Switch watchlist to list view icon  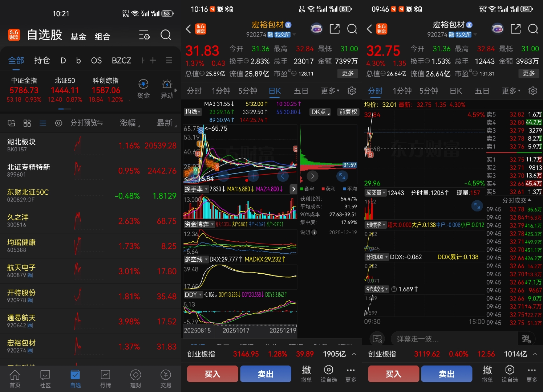click(43, 123)
